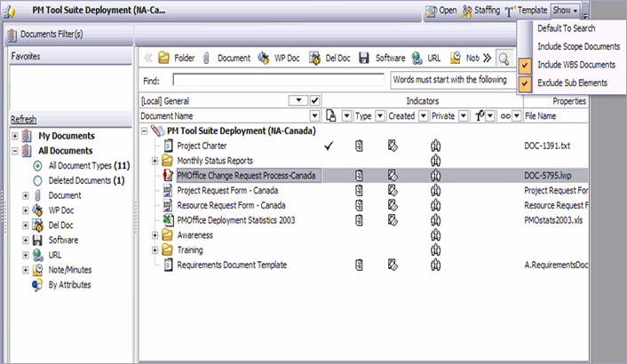Click Project Charter Created indicator icon

point(393,146)
